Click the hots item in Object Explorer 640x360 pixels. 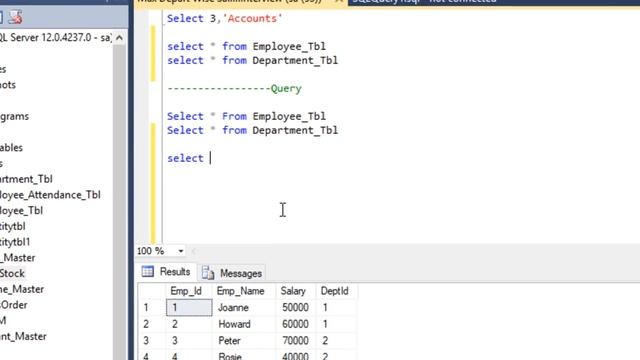pos(8,85)
